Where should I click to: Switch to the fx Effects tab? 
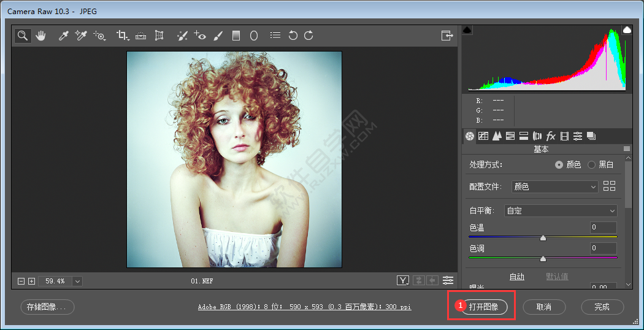click(x=551, y=136)
